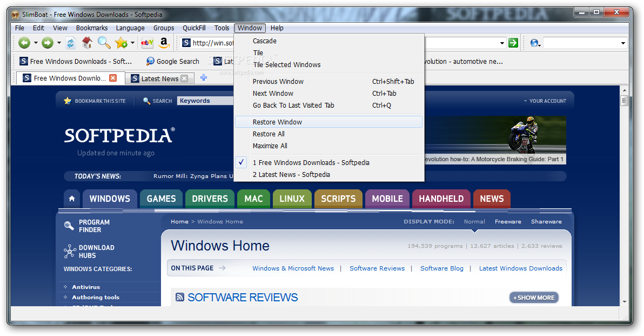Go back with the green Back arrow
644x336 pixels.
pos(25,43)
